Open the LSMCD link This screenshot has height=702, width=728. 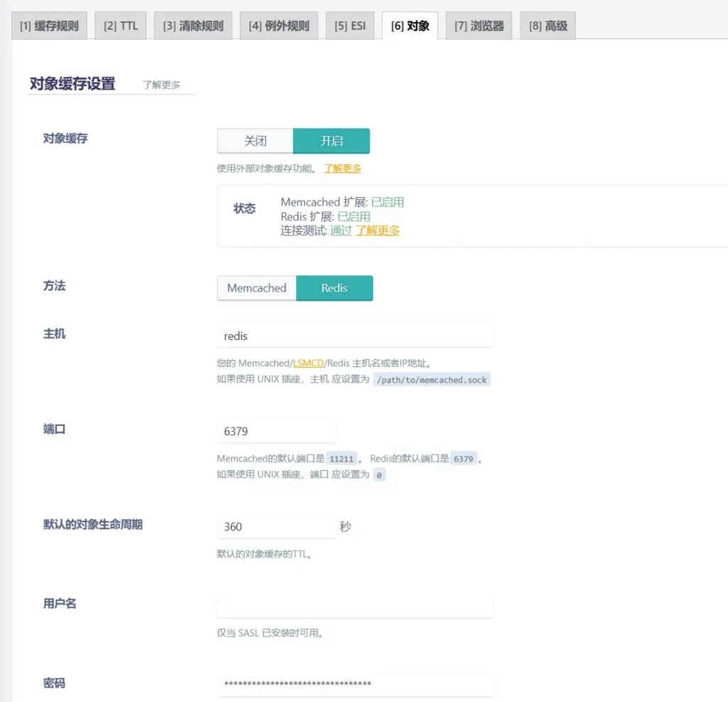pos(309,363)
